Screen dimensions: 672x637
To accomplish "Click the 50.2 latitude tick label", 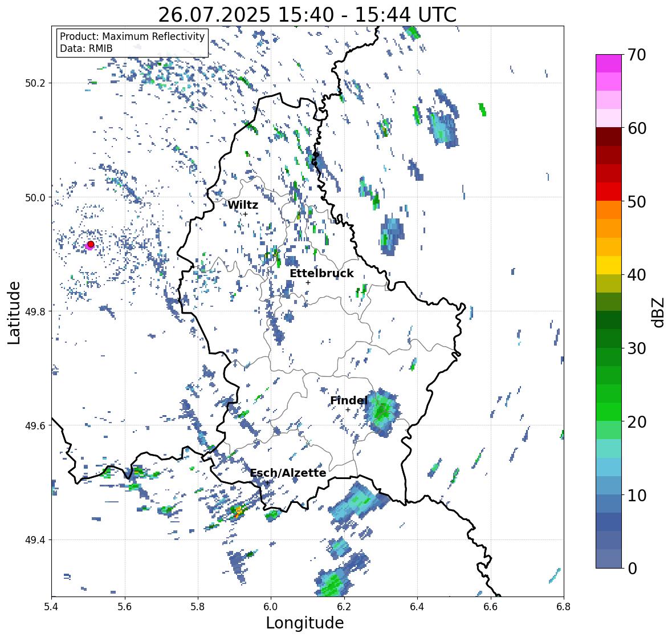I will pyautogui.click(x=35, y=83).
